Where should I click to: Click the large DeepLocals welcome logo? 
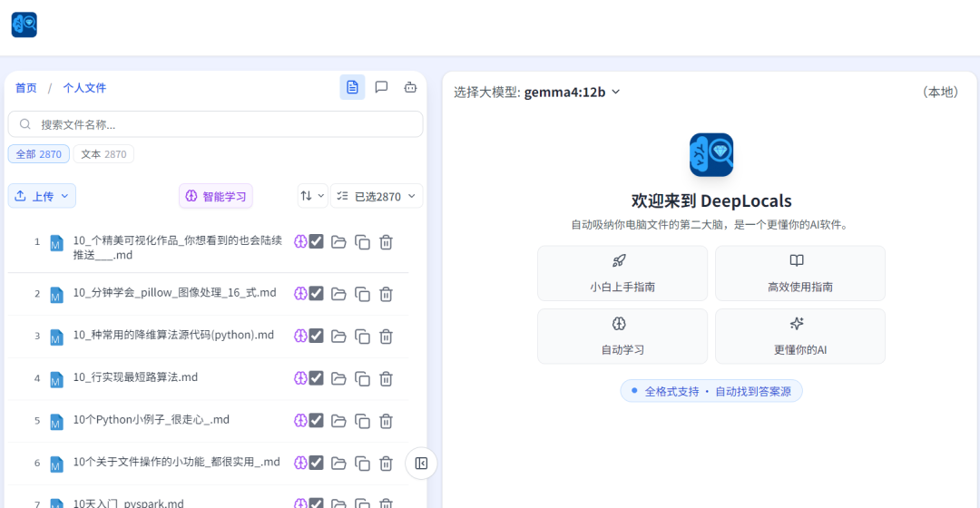pyautogui.click(x=711, y=154)
